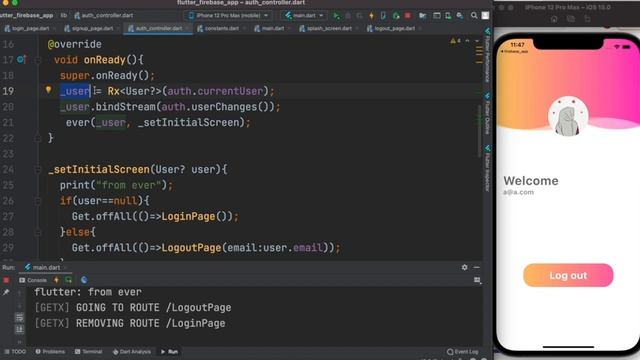
Task: Click the Run tool window button in bottom bar
Action: click(169, 351)
